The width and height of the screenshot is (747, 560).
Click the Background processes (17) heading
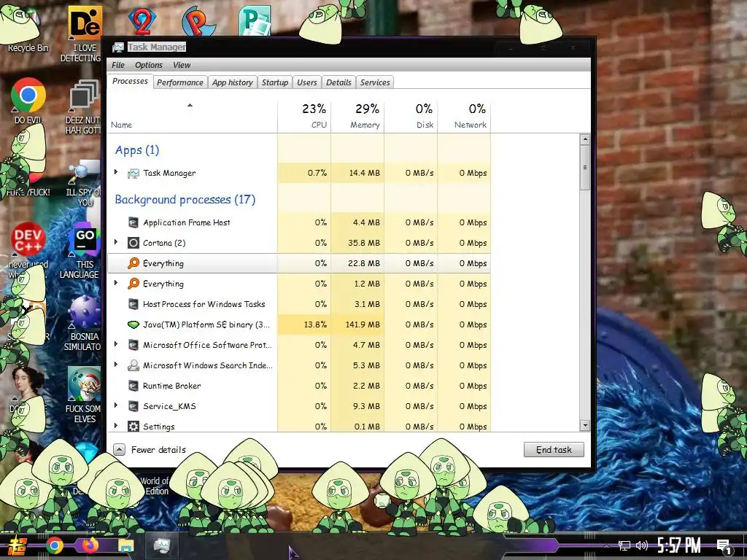(185, 200)
